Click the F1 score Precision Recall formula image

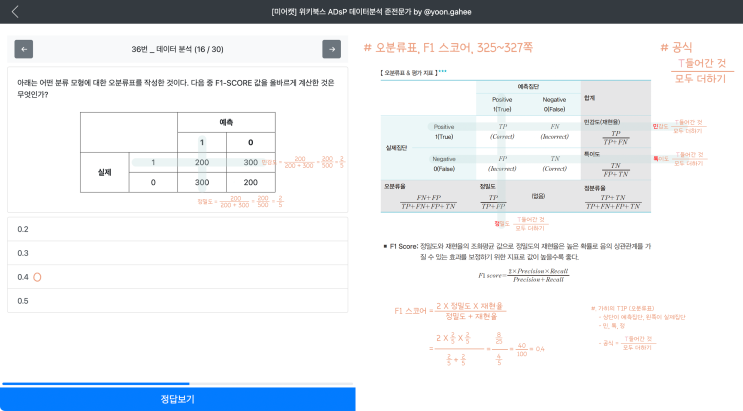pyautogui.click(x=523, y=275)
